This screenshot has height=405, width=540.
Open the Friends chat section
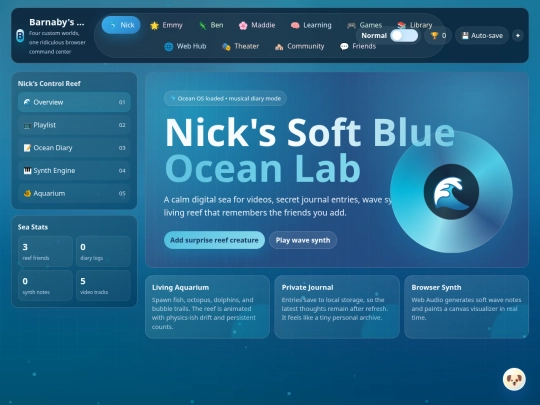click(x=358, y=46)
